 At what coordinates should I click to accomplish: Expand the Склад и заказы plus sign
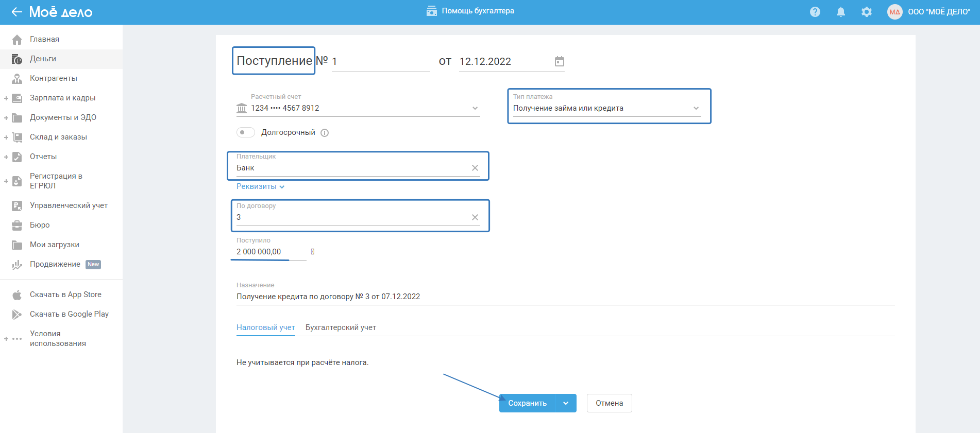[6, 137]
